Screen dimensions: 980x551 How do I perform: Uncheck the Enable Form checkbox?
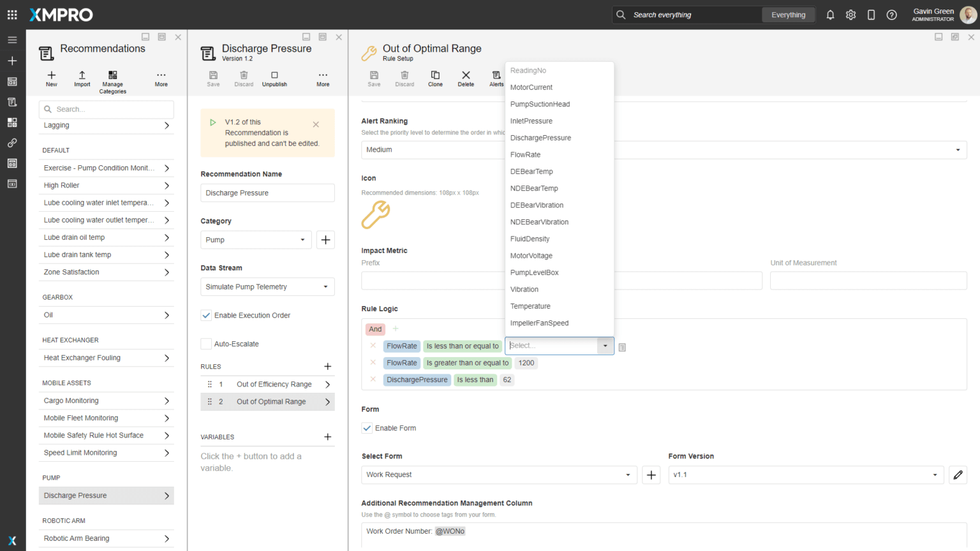click(x=367, y=428)
